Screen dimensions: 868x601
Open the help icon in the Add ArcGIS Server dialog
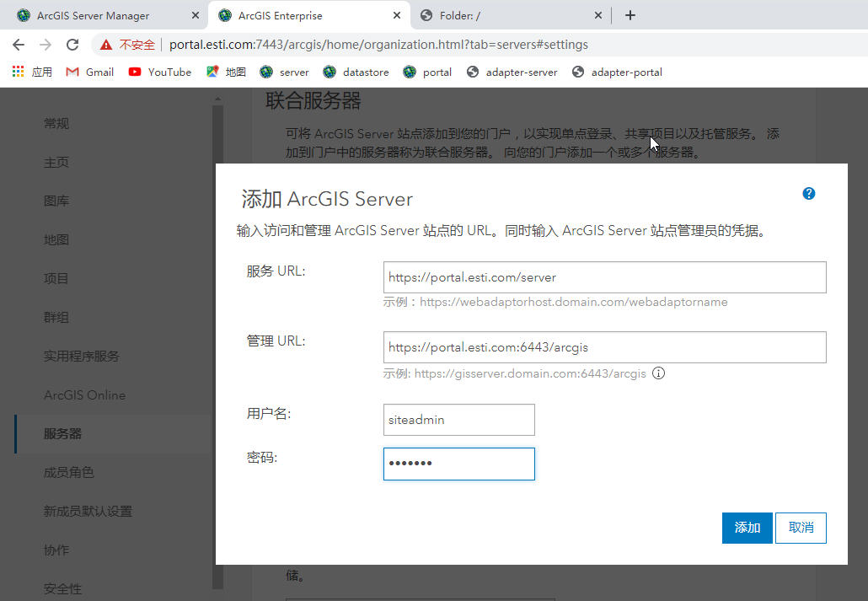coord(808,193)
